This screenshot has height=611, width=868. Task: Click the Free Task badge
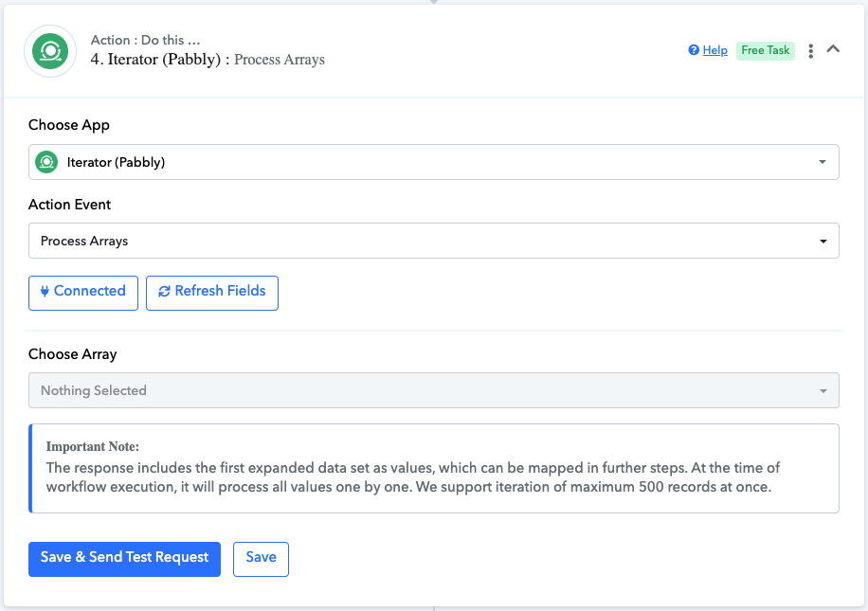(765, 50)
